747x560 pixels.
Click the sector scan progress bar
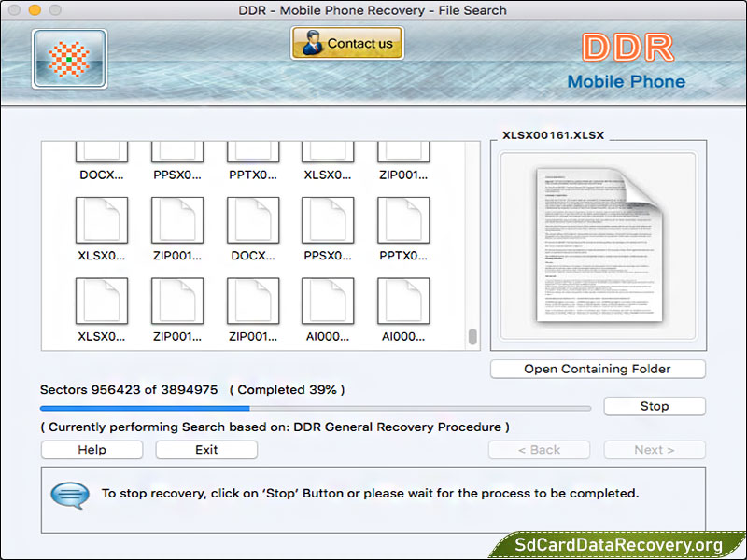315,408
